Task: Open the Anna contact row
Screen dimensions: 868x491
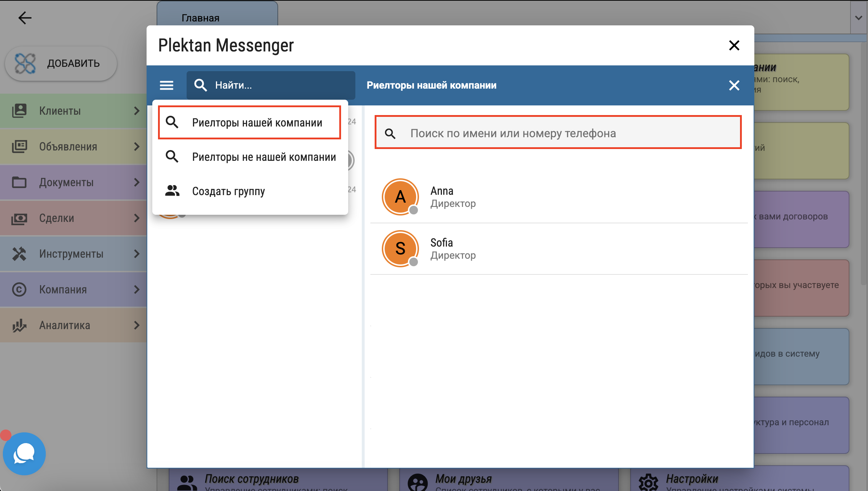Action: click(x=559, y=197)
